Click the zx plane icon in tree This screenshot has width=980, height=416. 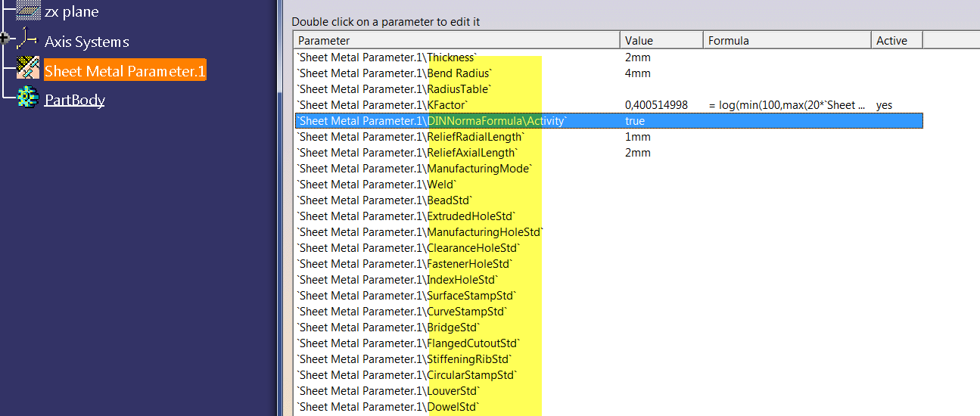(28, 11)
